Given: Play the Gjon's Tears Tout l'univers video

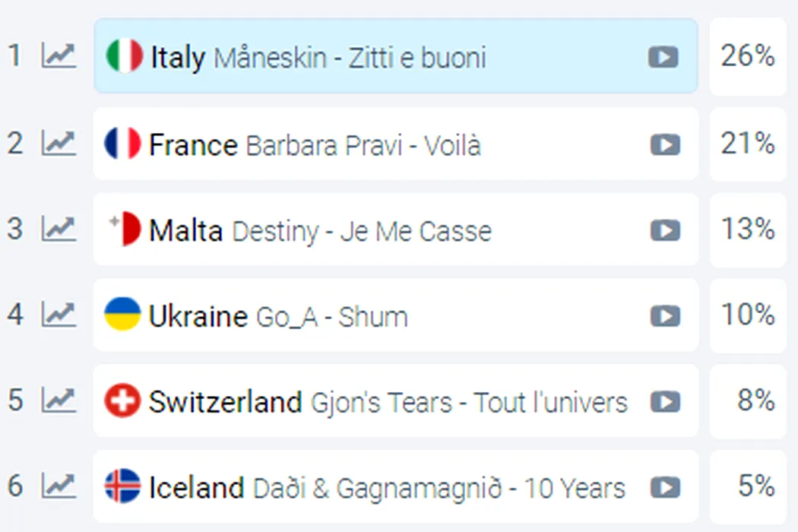Looking at the screenshot, I should [x=665, y=402].
